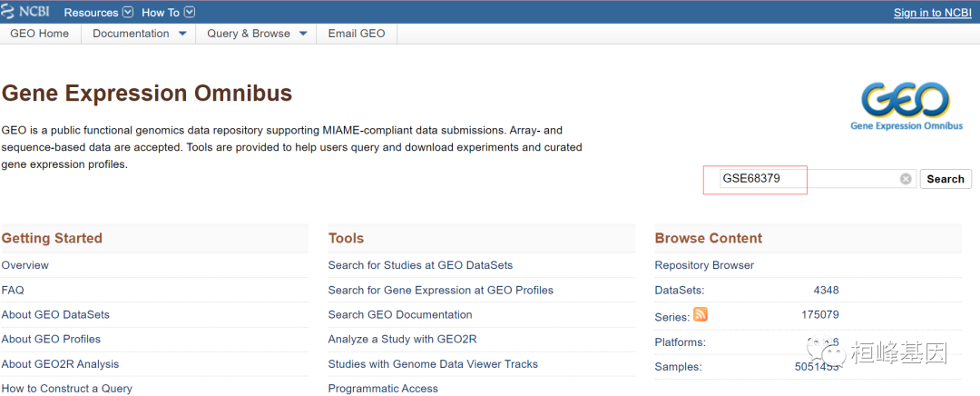Screen dimensions: 980x396
Task: Click the DataSets browse label
Action: (x=680, y=291)
